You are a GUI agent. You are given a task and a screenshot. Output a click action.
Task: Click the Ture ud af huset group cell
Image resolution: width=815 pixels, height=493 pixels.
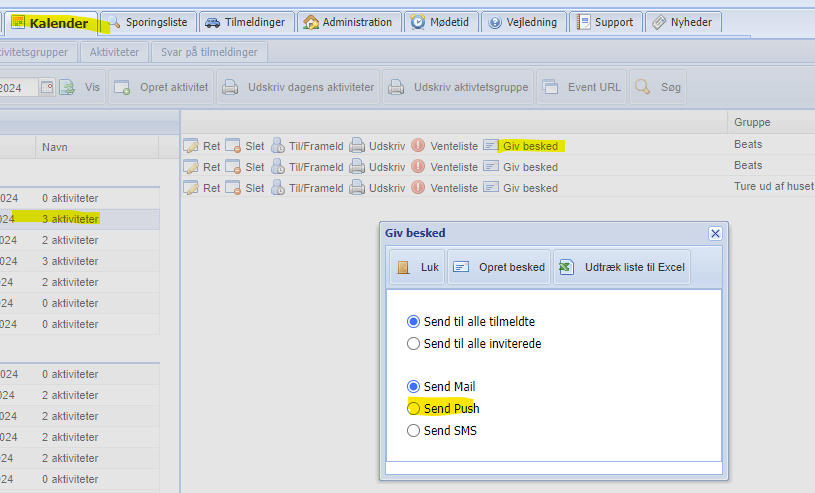(x=773, y=186)
